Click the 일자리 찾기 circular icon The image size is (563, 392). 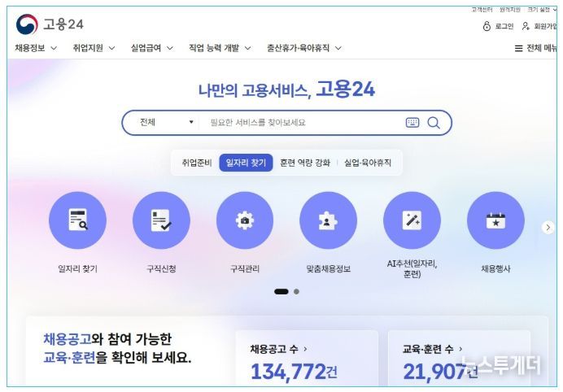tap(77, 220)
